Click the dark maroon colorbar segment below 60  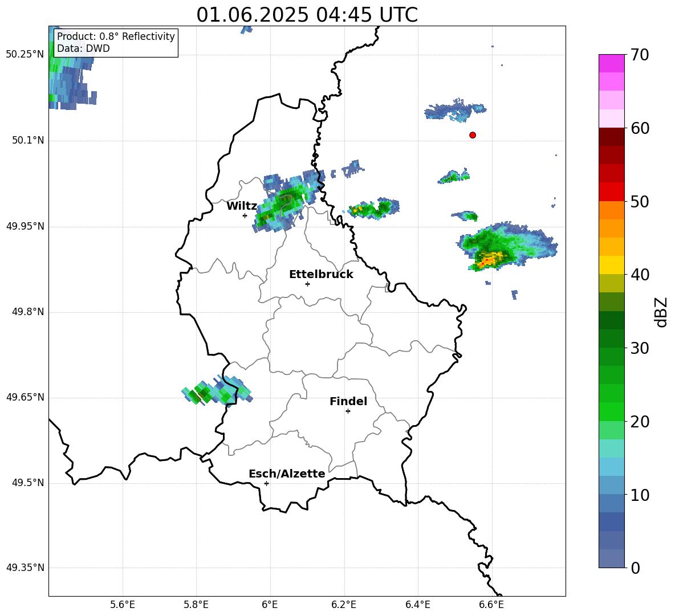pyautogui.click(x=611, y=137)
